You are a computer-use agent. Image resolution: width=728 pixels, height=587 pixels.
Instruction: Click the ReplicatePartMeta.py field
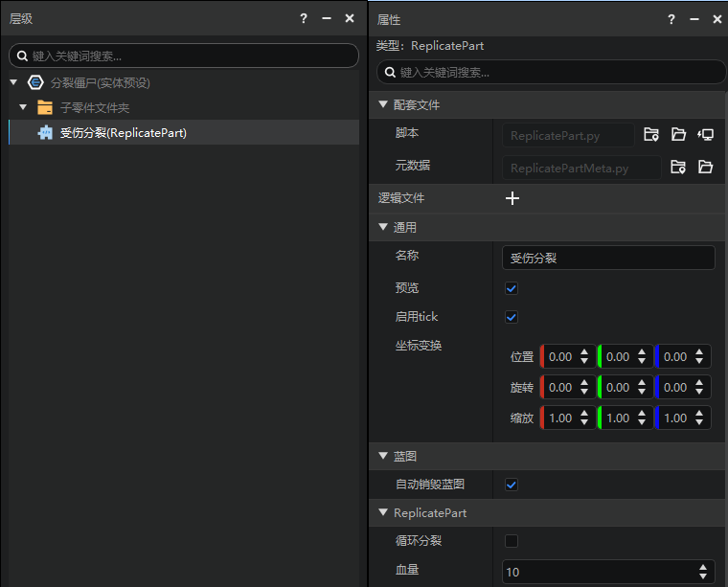click(x=581, y=168)
